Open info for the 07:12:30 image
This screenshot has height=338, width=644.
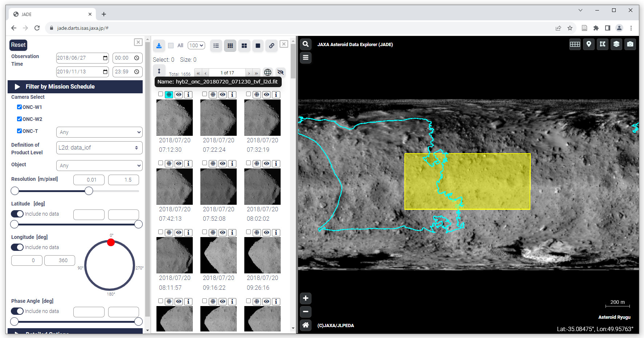[x=188, y=95]
